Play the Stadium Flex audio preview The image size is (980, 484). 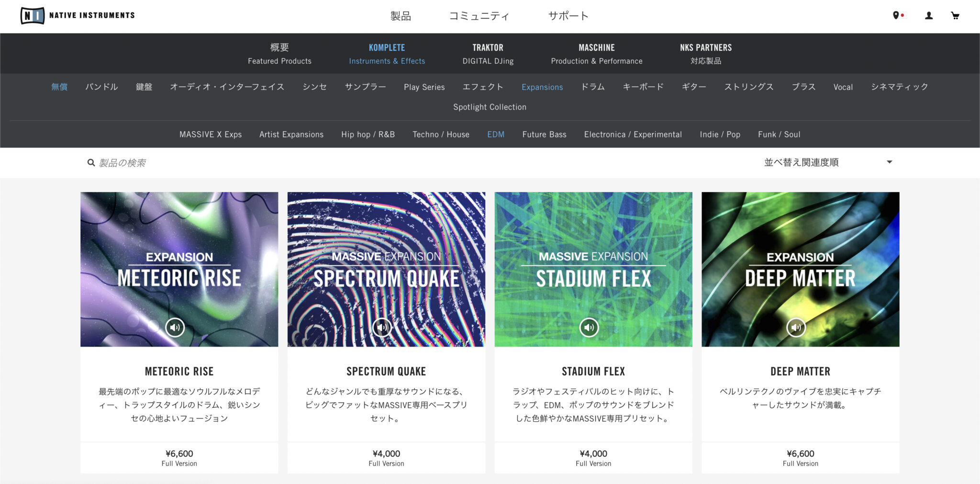tap(589, 327)
